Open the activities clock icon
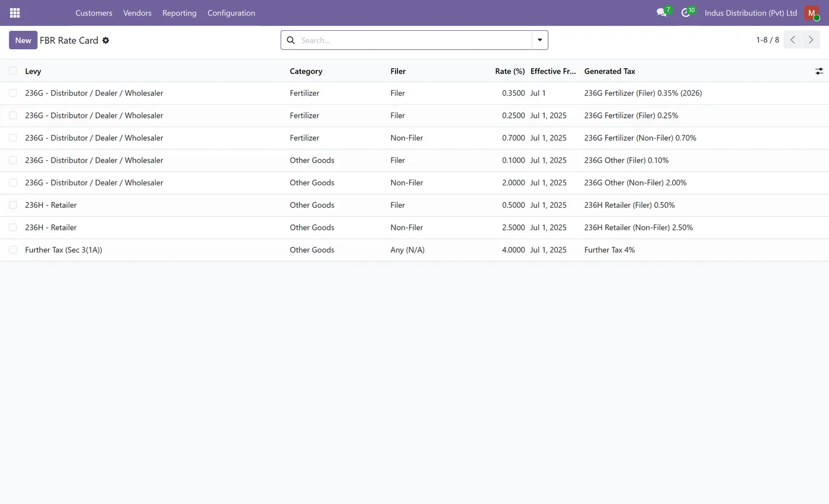 click(x=686, y=12)
